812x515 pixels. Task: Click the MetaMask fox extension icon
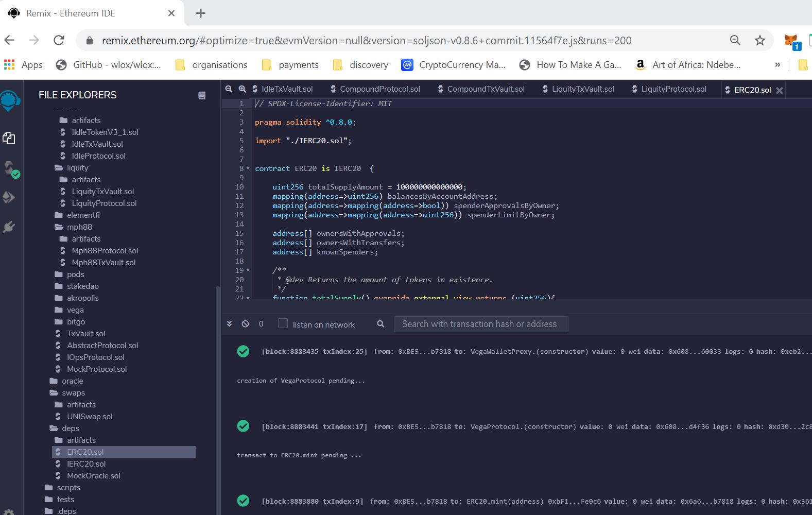[791, 41]
